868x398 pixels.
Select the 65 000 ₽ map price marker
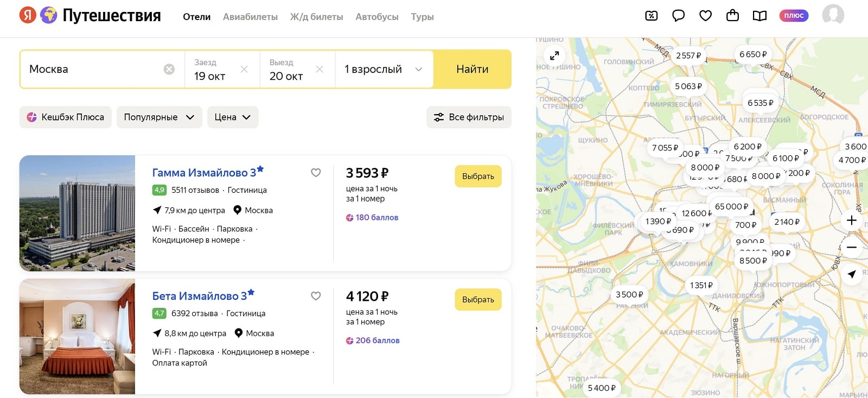pyautogui.click(x=731, y=206)
